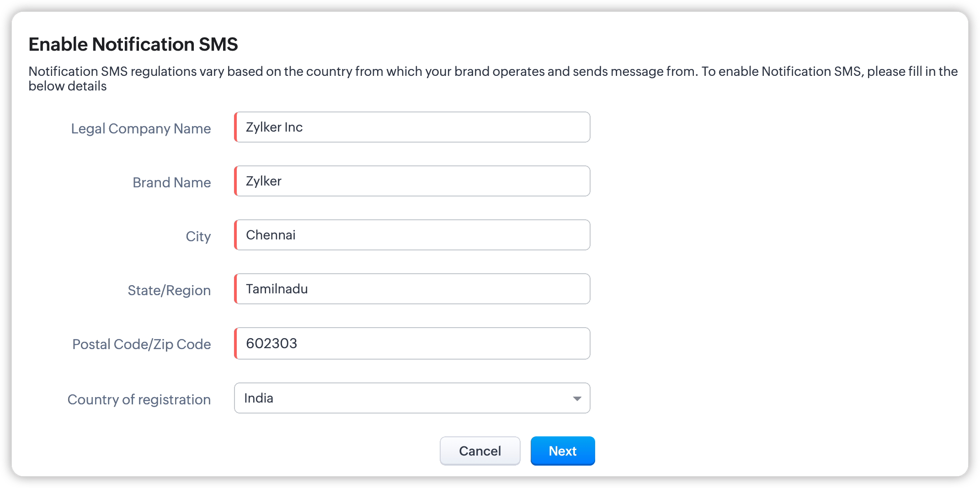Click into the City field containing Chennai
Image resolution: width=980 pixels, height=488 pixels.
pyautogui.click(x=412, y=235)
